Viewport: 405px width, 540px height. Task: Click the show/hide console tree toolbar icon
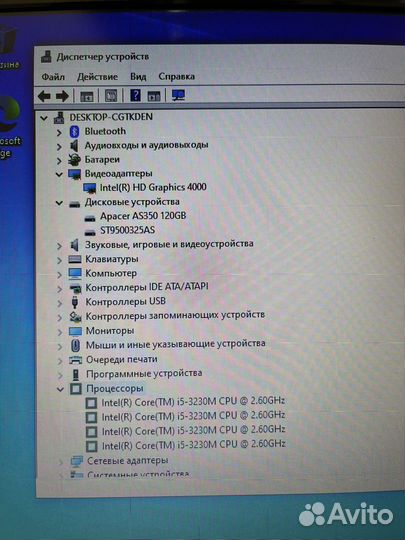point(86,96)
